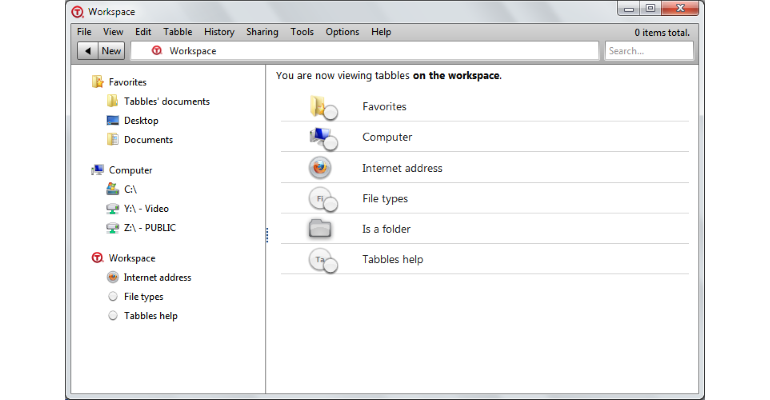
Task: Open the Tabbles help tabble icon
Action: pos(323,260)
